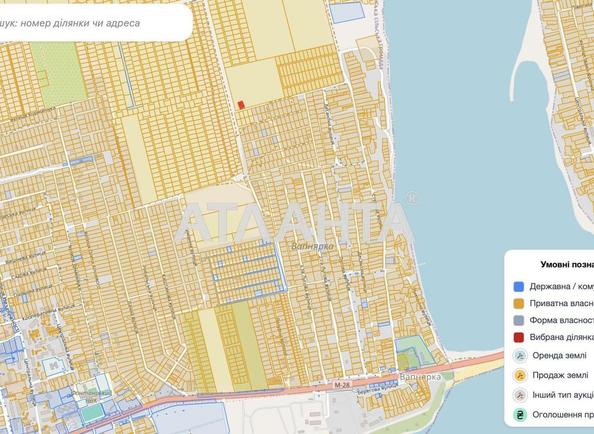Click the gray ownership form color swatch
Image resolution: width=594 pixels, height=434 pixels.
pyautogui.click(x=519, y=320)
